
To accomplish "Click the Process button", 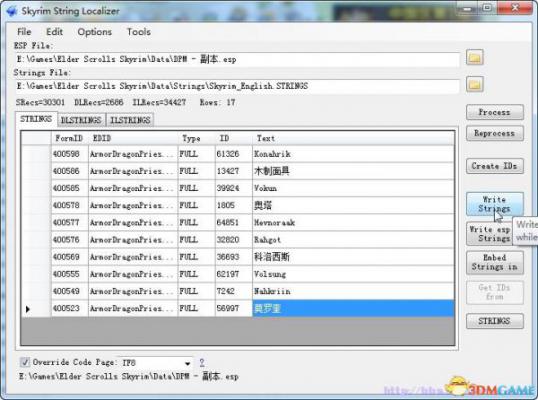I will click(x=494, y=112).
